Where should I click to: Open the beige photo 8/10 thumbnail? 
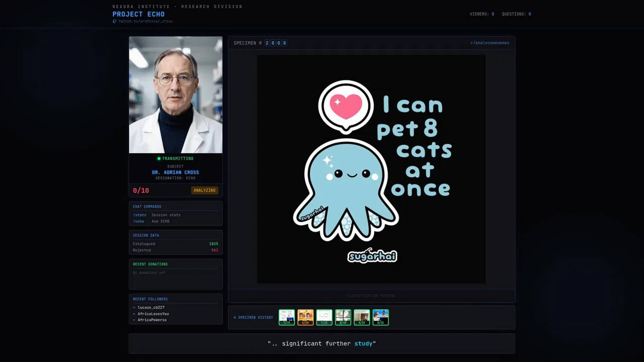click(362, 317)
